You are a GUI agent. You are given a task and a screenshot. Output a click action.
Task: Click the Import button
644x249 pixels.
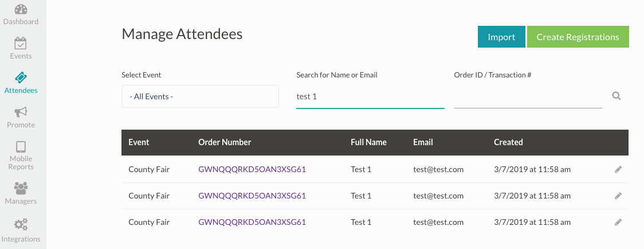501,37
